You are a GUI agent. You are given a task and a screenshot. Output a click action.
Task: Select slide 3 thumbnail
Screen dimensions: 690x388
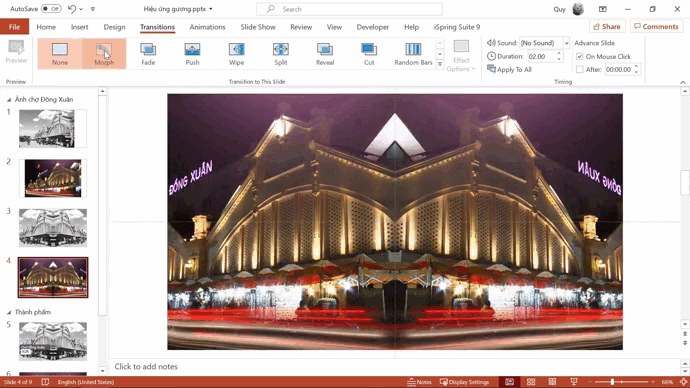53,228
